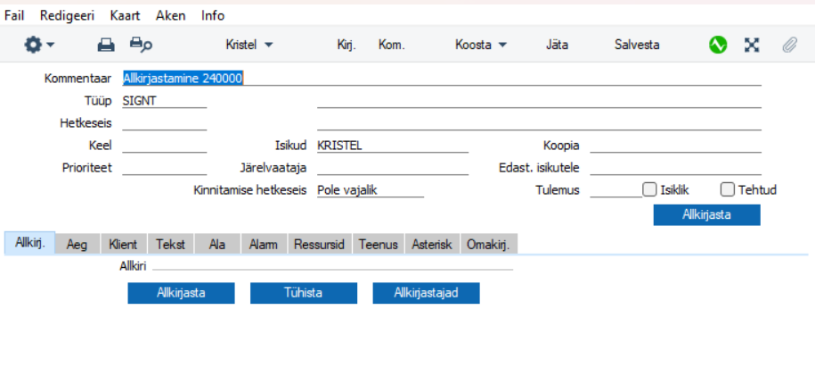Screen dimensions: 815x368
Task: Click the expand fullscreen arrows icon
Action: pos(752,45)
